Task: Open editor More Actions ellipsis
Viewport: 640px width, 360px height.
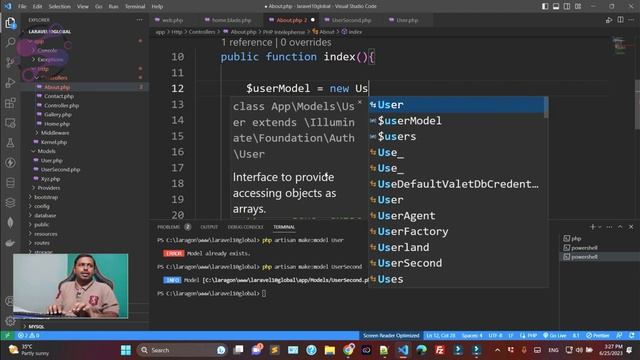Action: pos(631,20)
